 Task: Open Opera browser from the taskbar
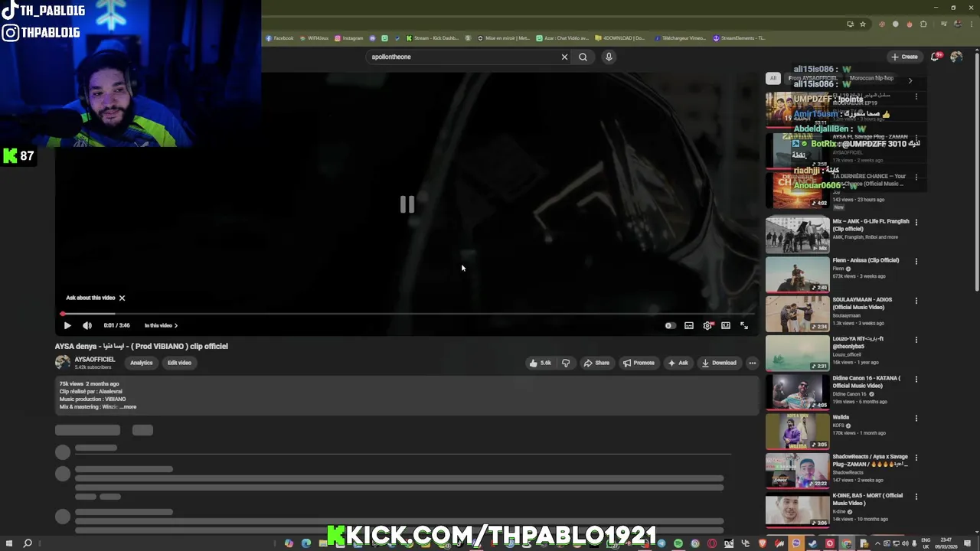coord(712,543)
